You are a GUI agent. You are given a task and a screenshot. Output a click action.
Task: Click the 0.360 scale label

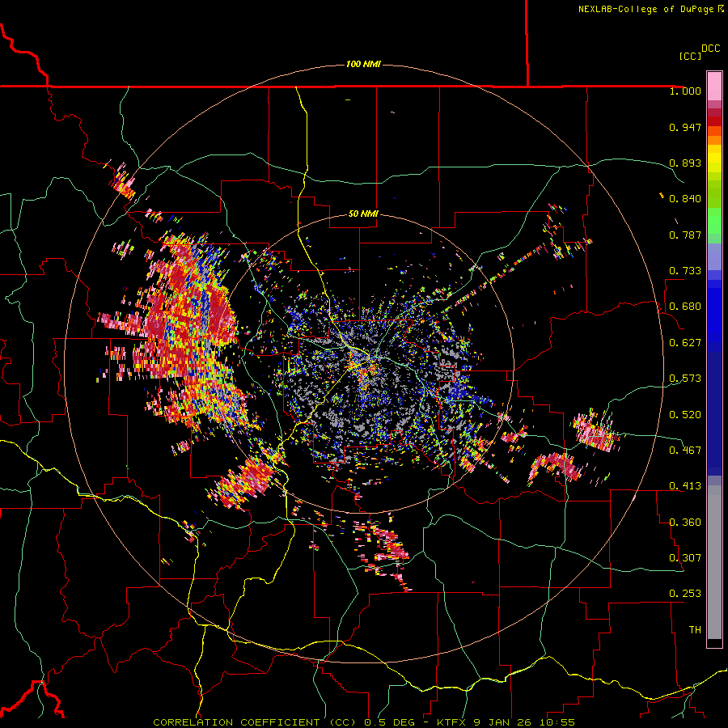[x=685, y=523]
